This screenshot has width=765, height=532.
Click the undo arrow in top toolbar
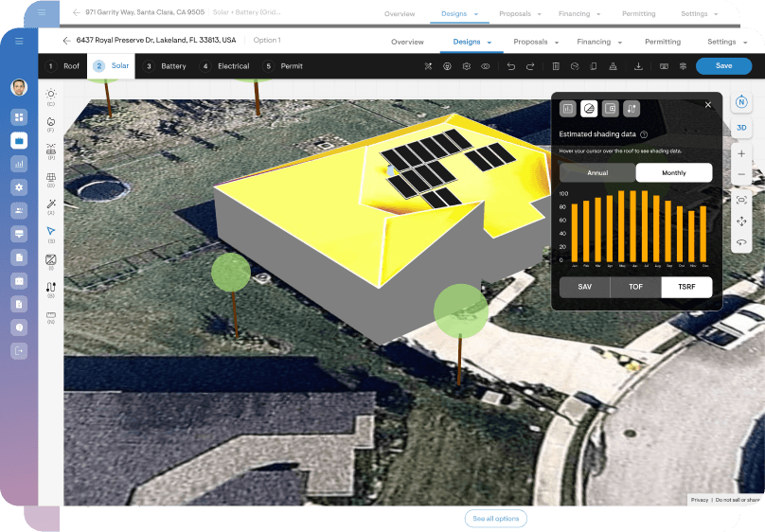511,66
